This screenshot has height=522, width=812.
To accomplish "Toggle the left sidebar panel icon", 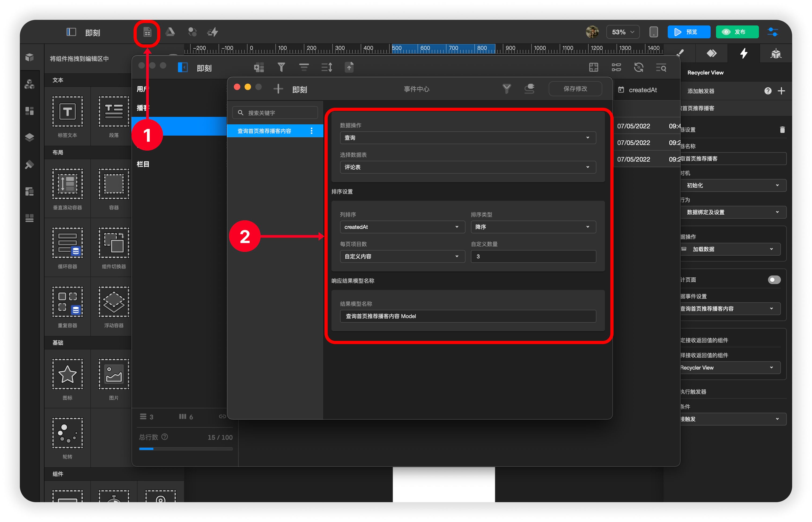I will coord(71,32).
